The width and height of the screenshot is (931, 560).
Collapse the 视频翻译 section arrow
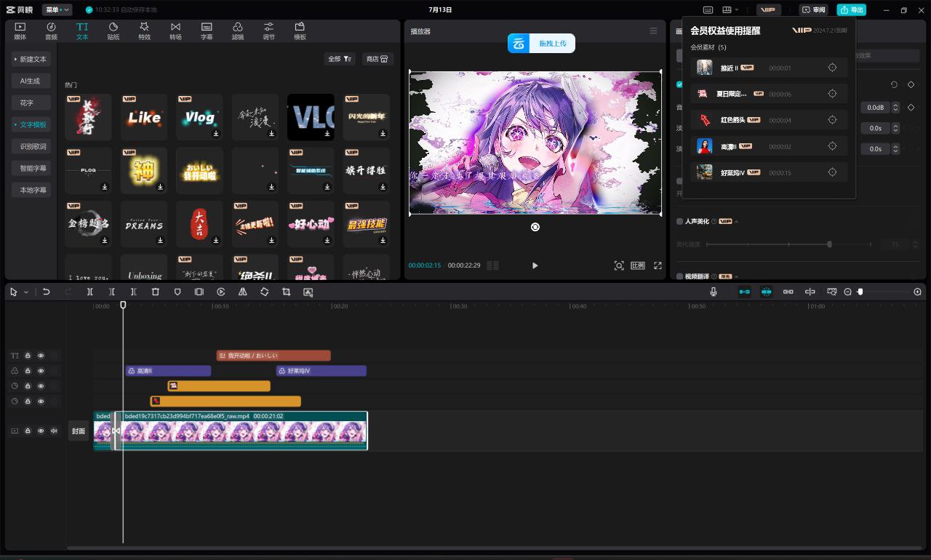[x=736, y=276]
